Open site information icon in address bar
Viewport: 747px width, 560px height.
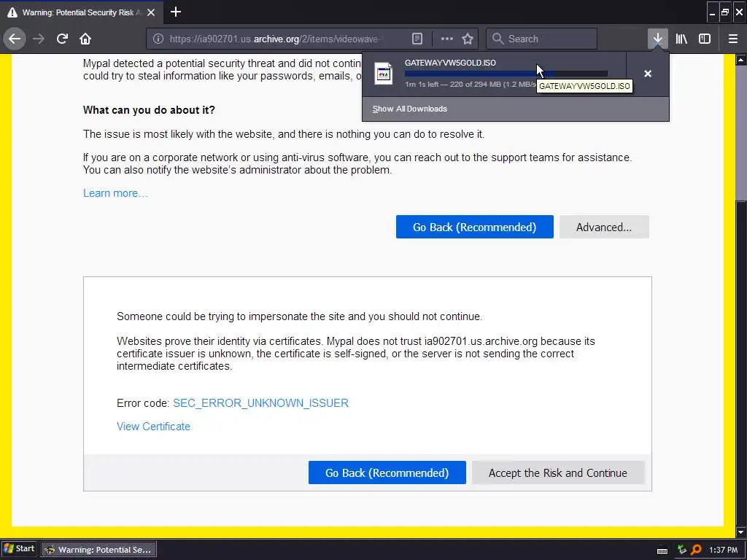point(158,39)
